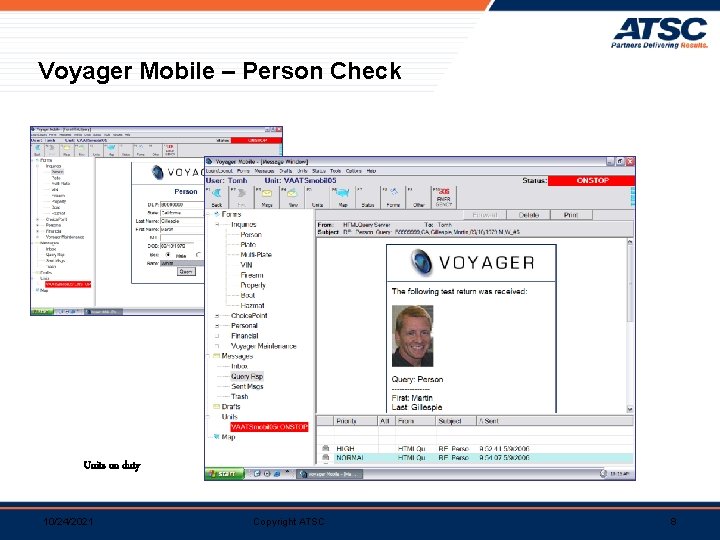Click the Windows Start button
The height and width of the screenshot is (540, 720).
tap(225, 473)
